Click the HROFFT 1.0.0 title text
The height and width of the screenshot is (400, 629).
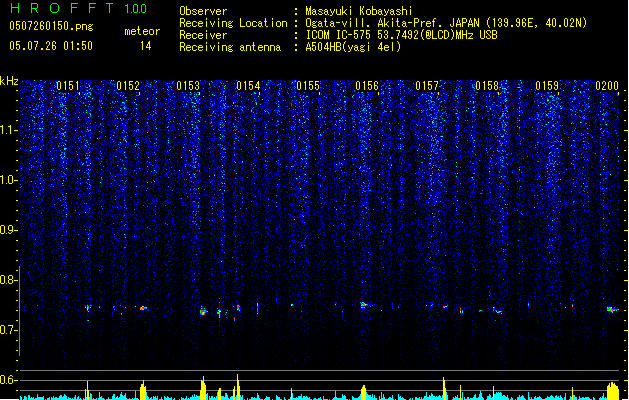[78, 8]
